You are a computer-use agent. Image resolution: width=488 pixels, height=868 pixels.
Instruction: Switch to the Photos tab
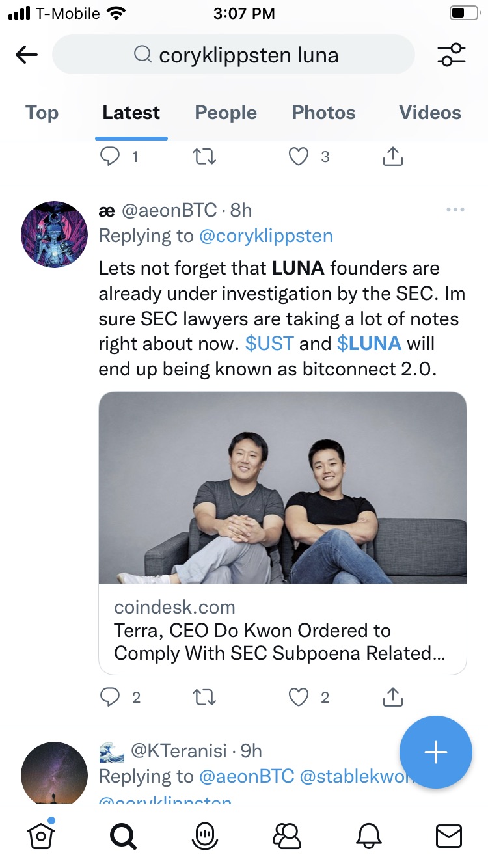(323, 113)
